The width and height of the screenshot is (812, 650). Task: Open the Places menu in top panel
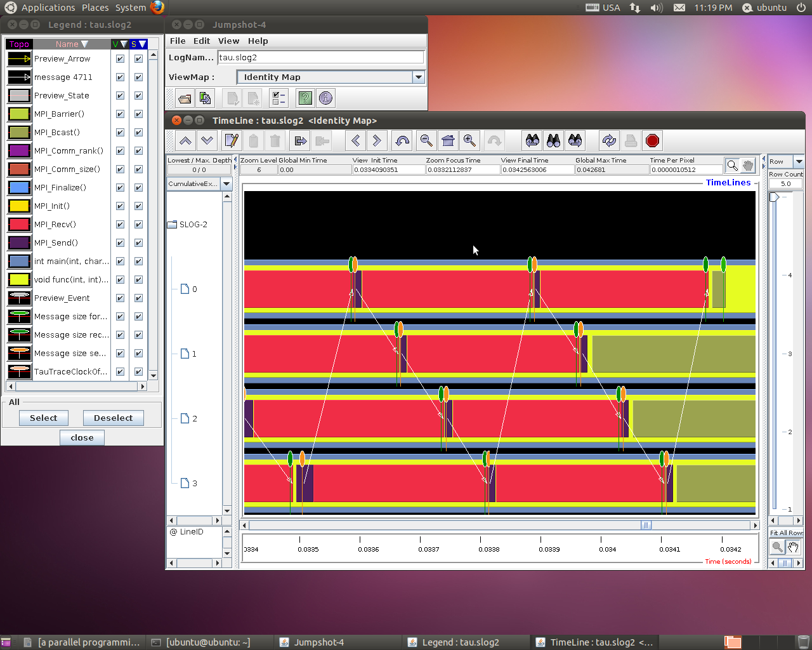coord(95,8)
